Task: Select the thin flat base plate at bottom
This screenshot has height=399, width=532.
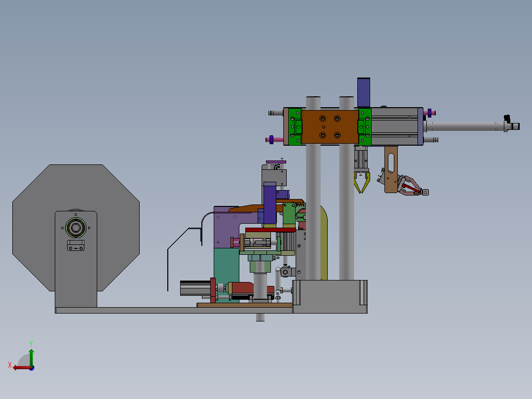Action: point(174,311)
